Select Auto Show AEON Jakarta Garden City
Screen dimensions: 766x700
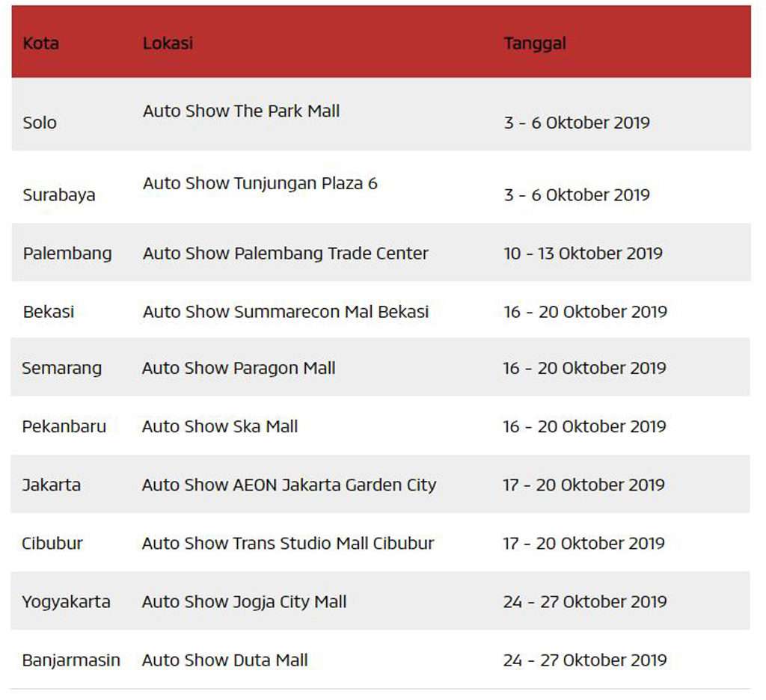point(289,485)
